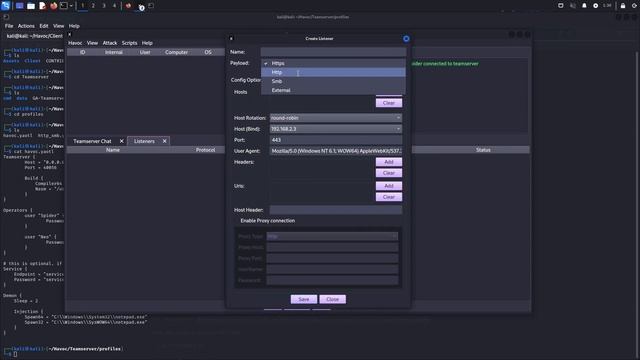The width and height of the screenshot is (640, 360).
Task: Click the Status column header in Listeners
Action: tap(483, 150)
